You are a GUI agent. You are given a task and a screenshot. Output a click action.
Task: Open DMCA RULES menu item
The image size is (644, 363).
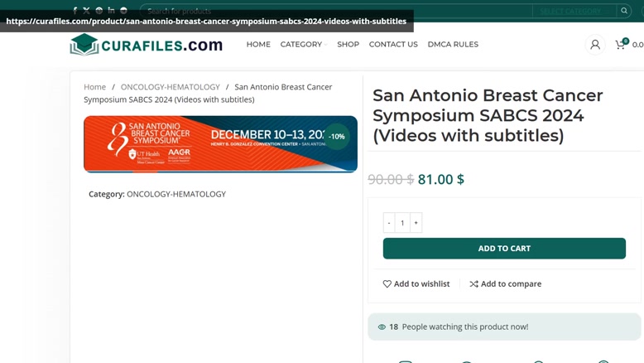coord(453,45)
